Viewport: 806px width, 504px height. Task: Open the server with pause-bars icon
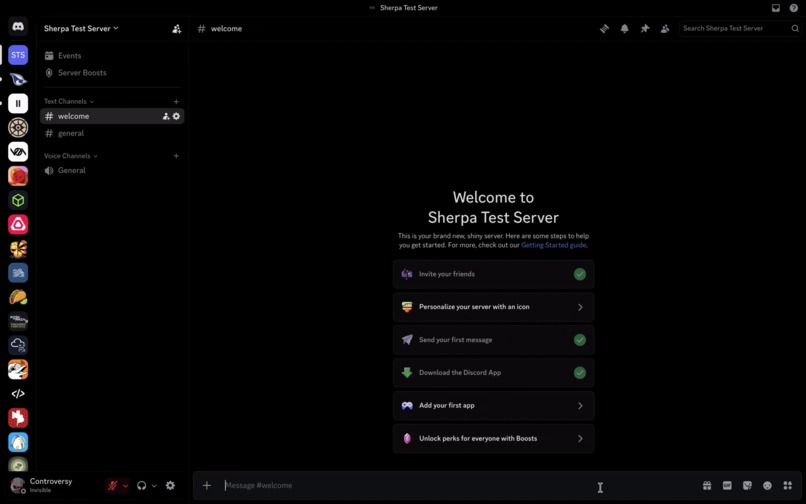(18, 103)
